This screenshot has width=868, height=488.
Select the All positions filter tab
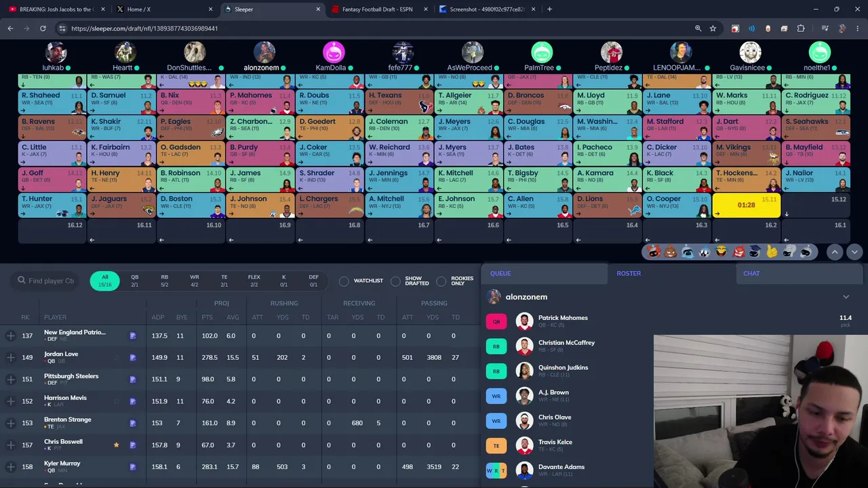104,281
